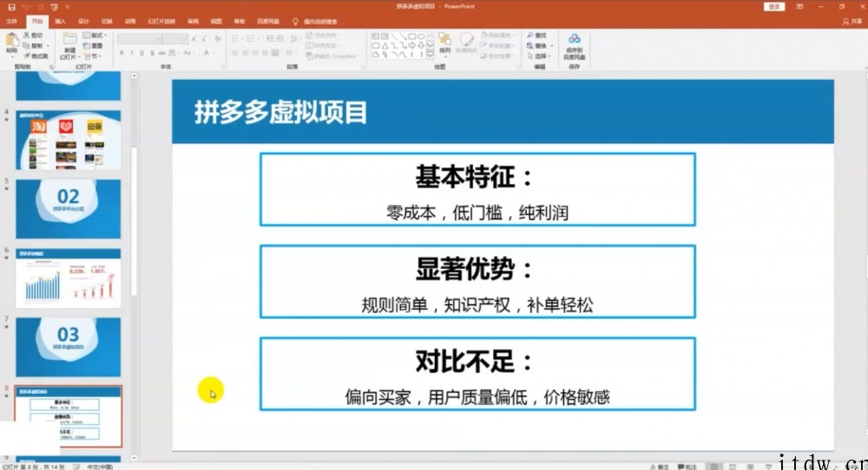Click the bullet list icon
The width and height of the screenshot is (868, 470).
point(236,39)
